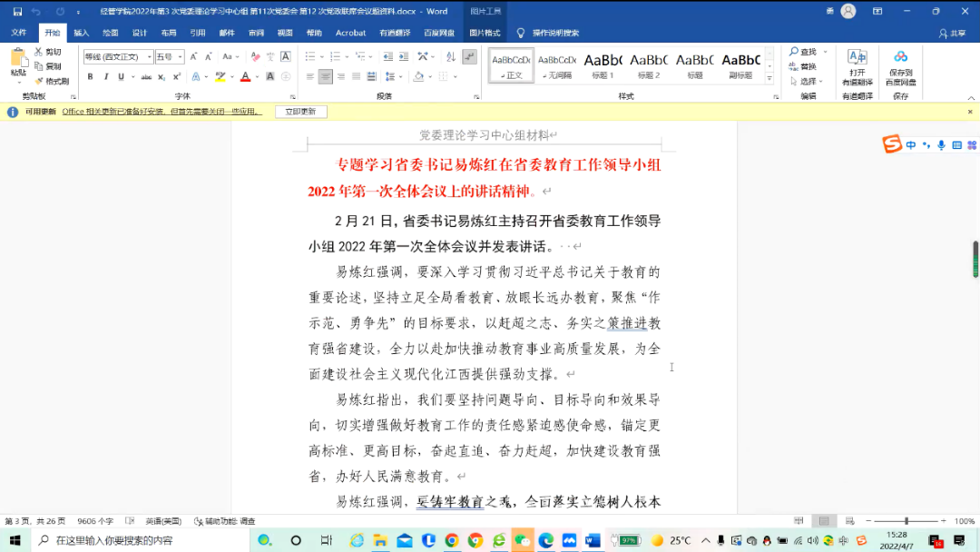Click the italic I icon
Viewport: 980px width, 552px height.
pyautogui.click(x=104, y=77)
